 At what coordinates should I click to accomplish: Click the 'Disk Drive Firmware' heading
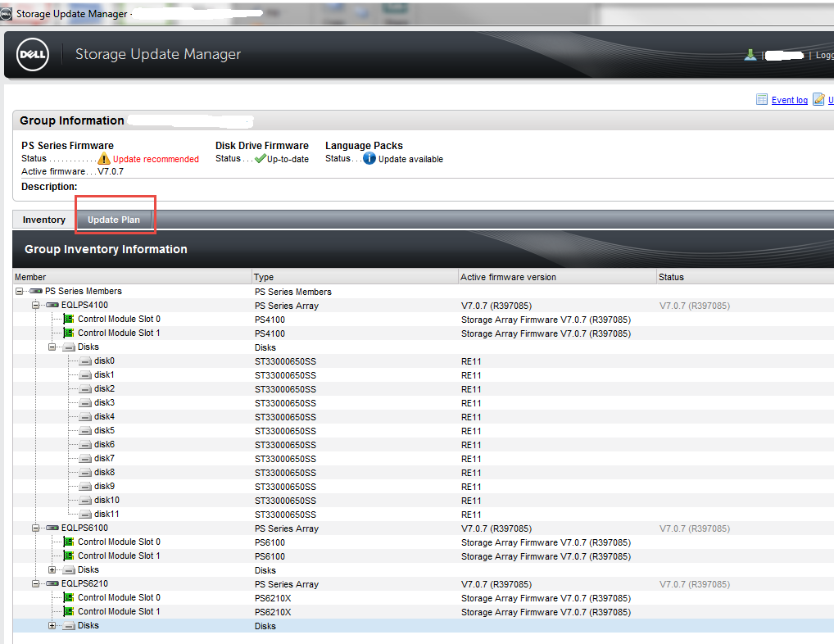261,146
